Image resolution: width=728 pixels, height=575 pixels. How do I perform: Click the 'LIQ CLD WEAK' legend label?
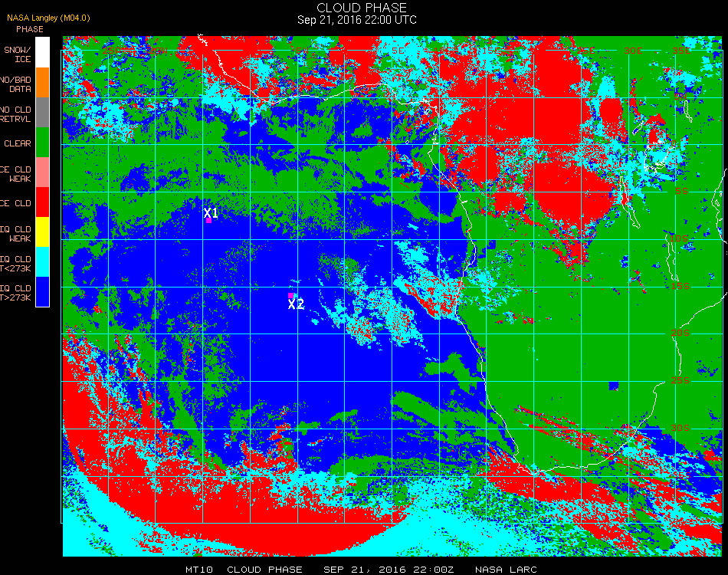click(15, 234)
